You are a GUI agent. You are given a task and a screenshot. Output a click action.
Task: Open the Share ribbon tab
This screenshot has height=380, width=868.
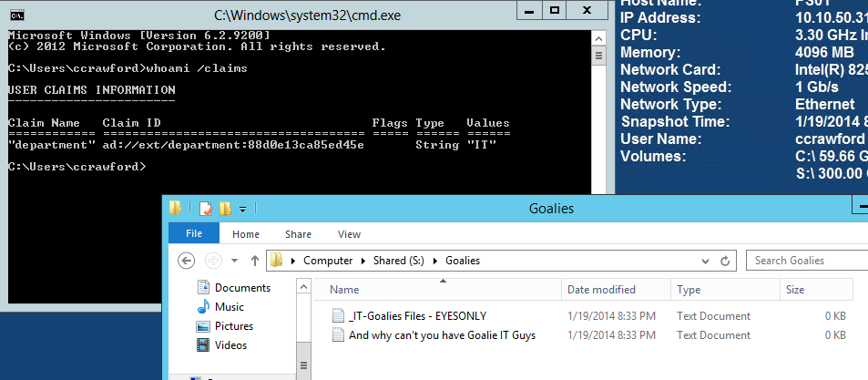tap(298, 234)
